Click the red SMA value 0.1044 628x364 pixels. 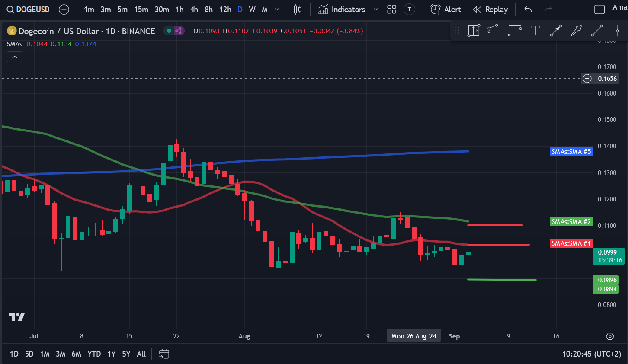coord(37,44)
